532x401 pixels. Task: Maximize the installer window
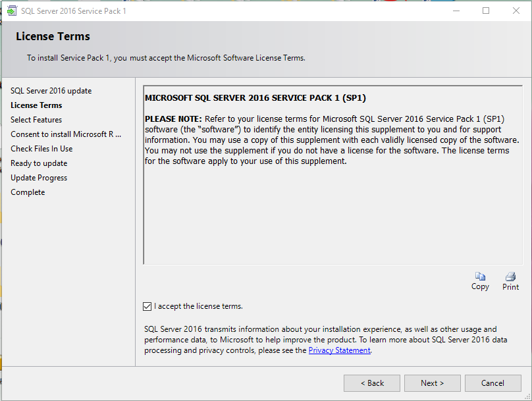coord(485,10)
